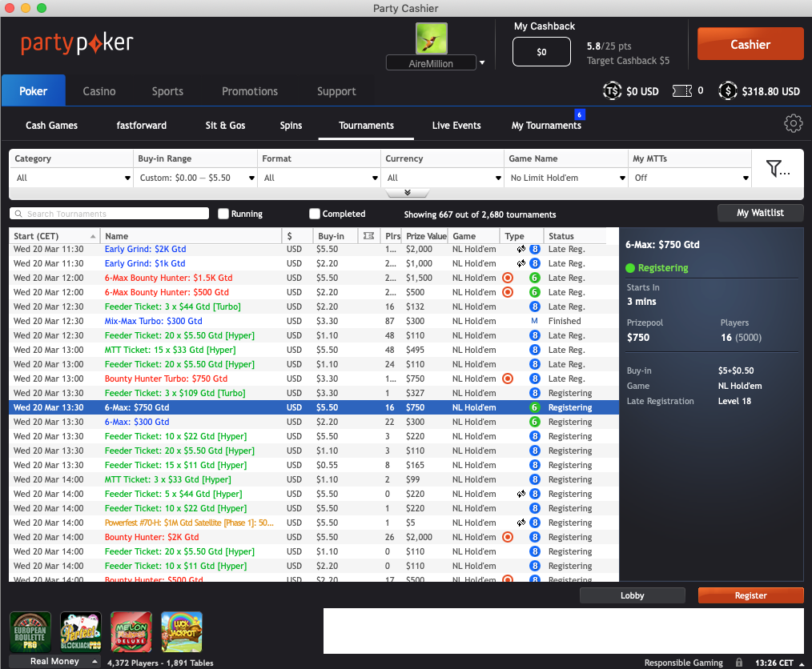The height and width of the screenshot is (669, 812).
Task: Click the ticket count icon
Action: [x=682, y=91]
